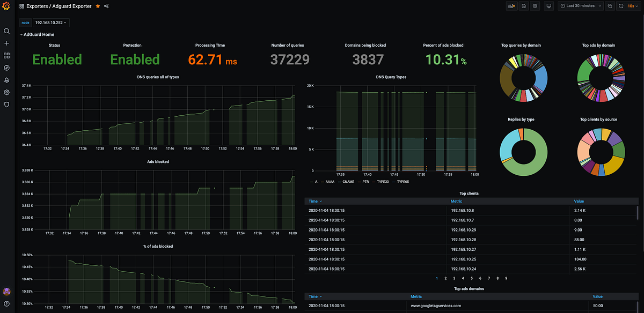Sort the Top clients table by Time column
Screen dimensions: 644x313
(x=312, y=201)
